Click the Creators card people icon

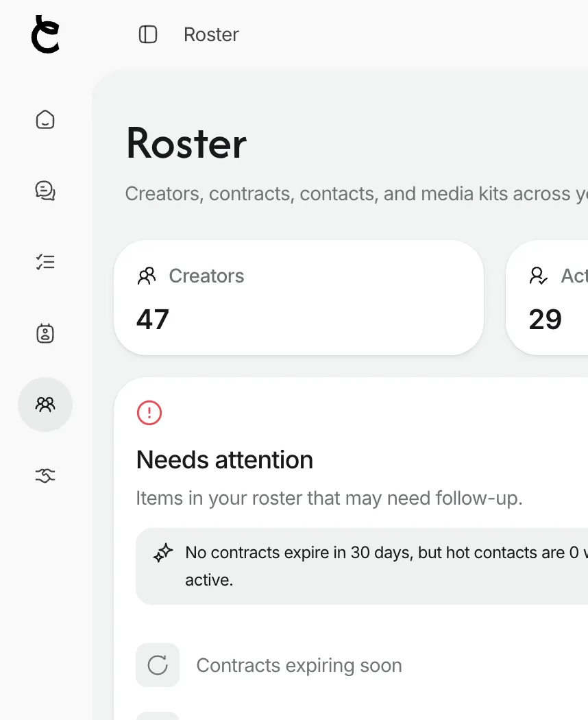(147, 276)
